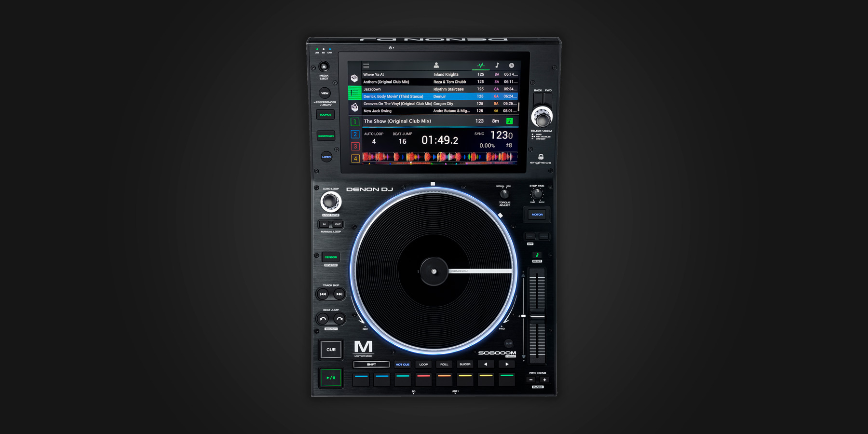Select track 'Anthem (Original Club Mix)'

[440, 82]
